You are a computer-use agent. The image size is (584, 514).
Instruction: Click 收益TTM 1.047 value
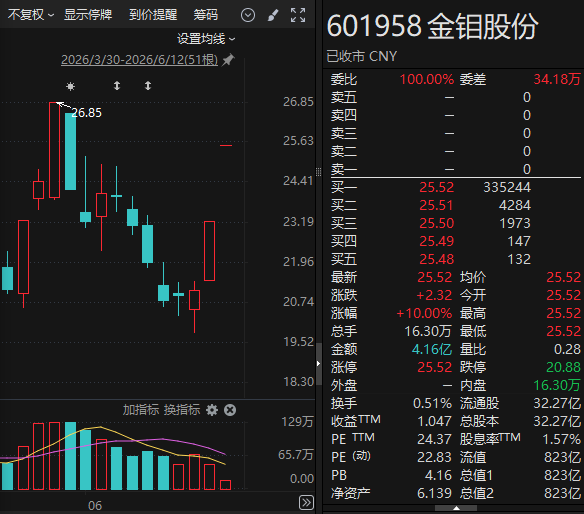tap(434, 421)
